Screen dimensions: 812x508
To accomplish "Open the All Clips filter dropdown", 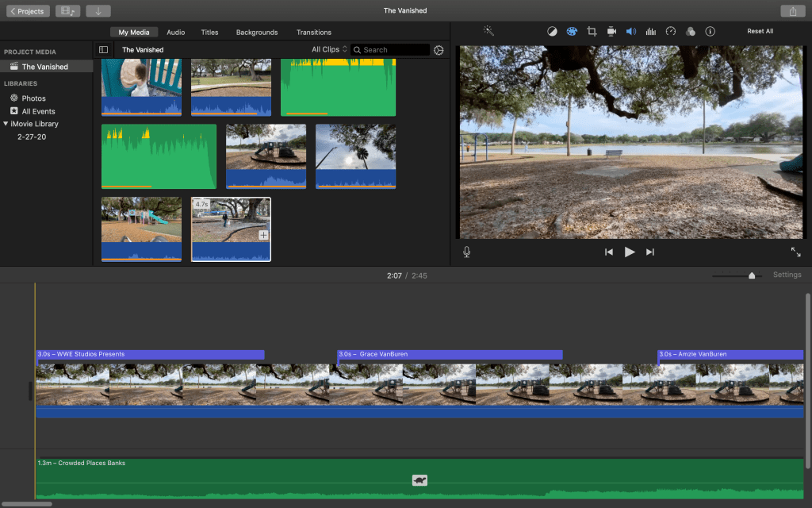I will point(329,49).
